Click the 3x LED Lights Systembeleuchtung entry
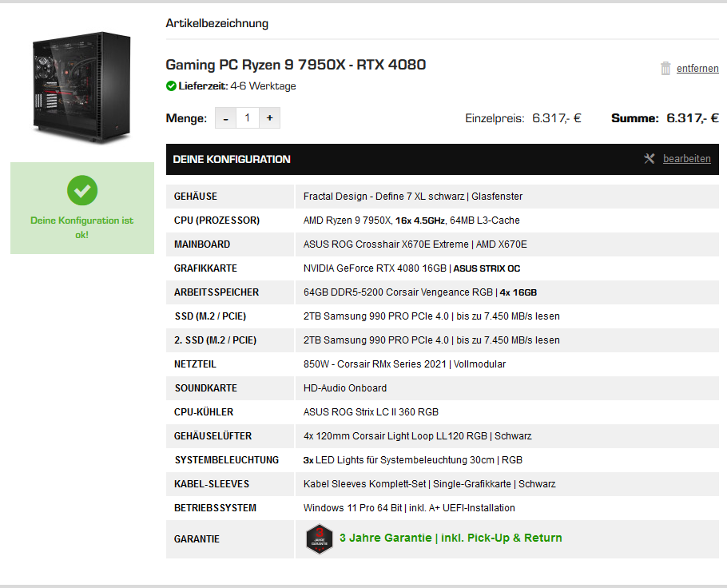 click(413, 460)
